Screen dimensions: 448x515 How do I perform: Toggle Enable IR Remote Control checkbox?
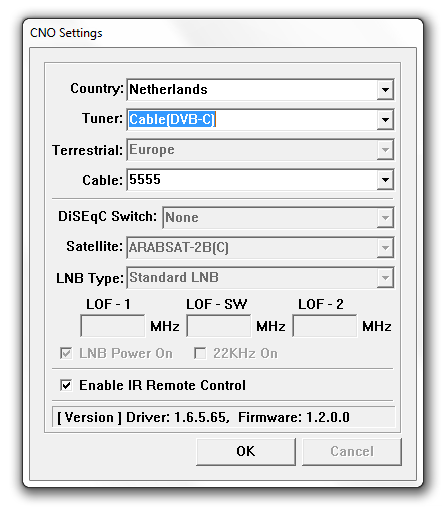point(66,385)
